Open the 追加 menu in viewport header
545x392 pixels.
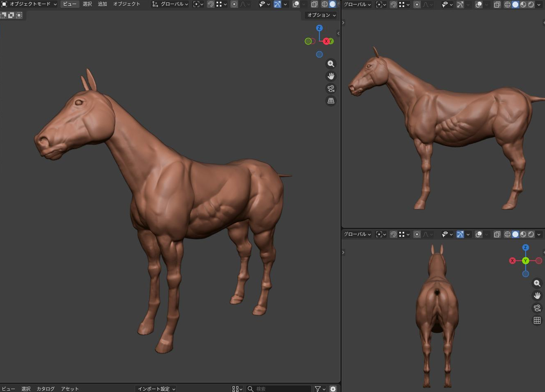[x=102, y=4]
